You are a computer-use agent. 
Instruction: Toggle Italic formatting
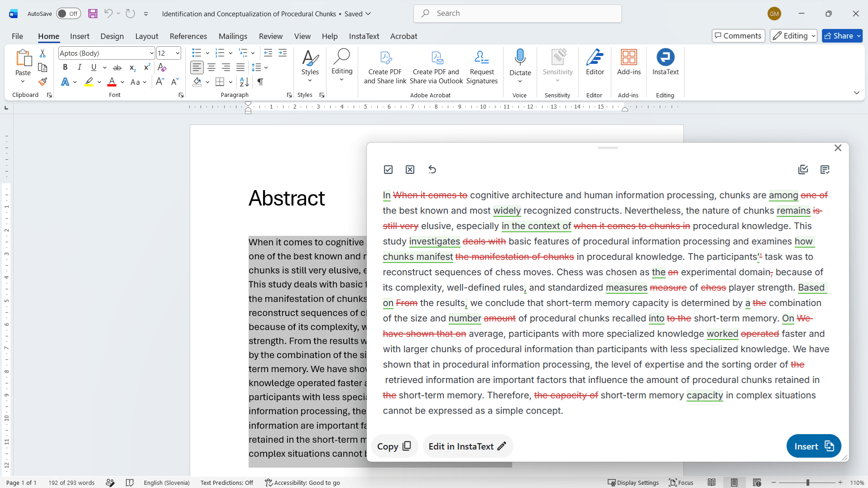(x=80, y=67)
